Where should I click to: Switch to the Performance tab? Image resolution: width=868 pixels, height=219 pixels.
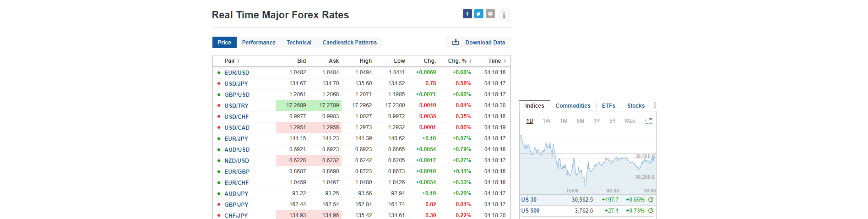(x=259, y=43)
